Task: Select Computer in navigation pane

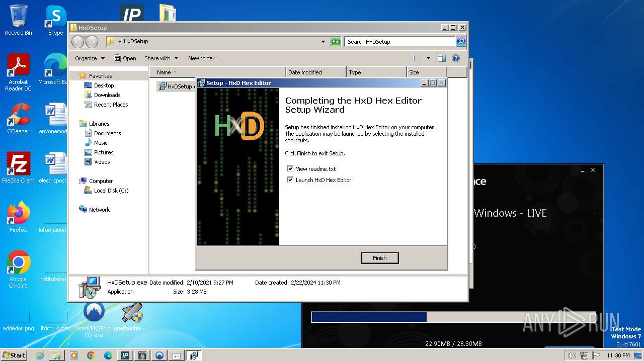Action: click(x=101, y=181)
